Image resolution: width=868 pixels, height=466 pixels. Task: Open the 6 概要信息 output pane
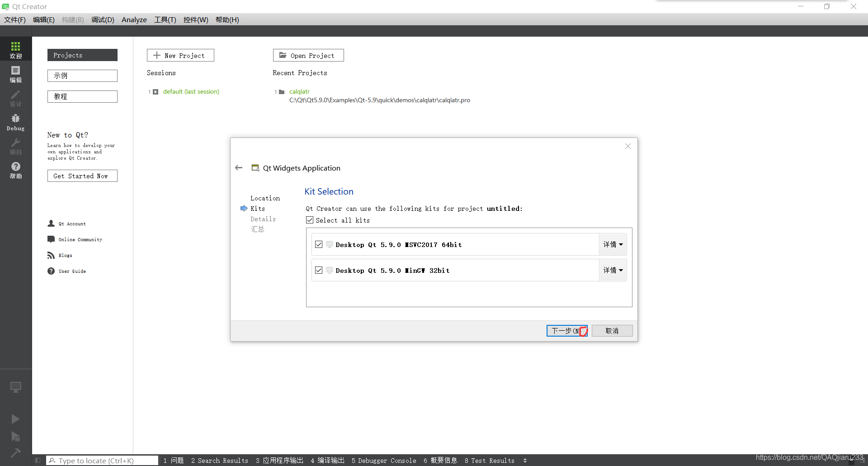[440, 461]
